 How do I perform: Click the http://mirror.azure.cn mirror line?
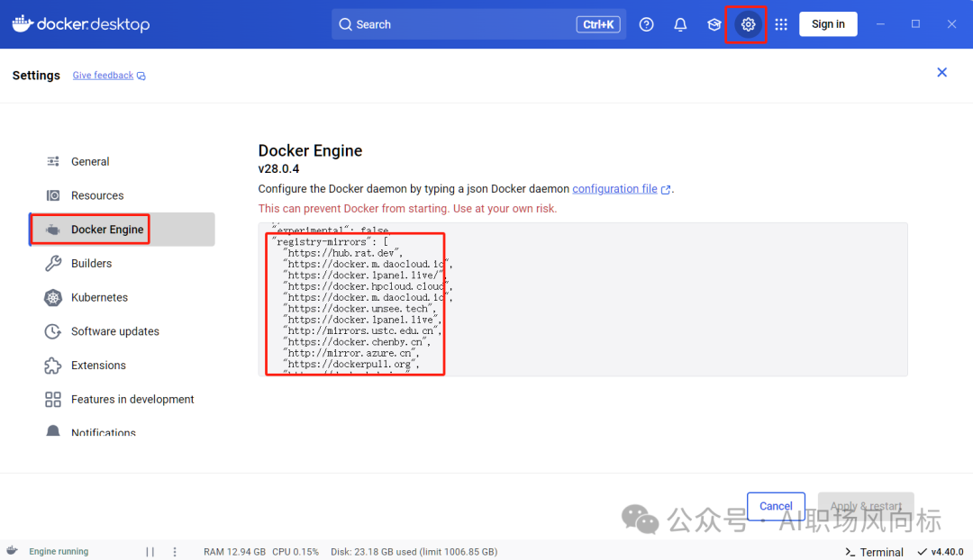point(351,354)
